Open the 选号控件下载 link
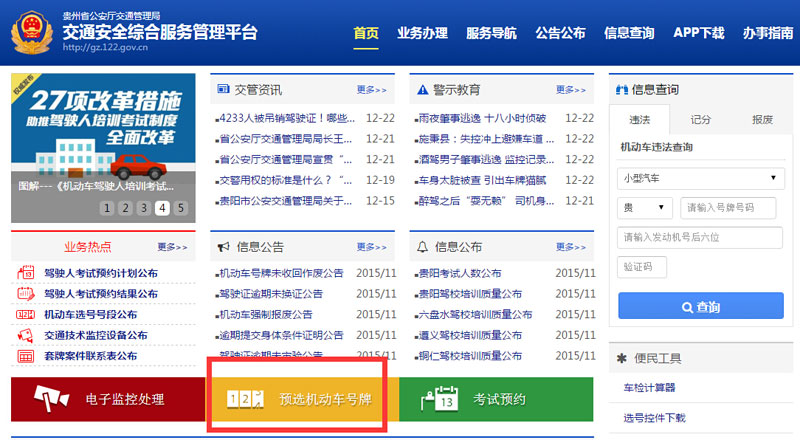Screen dimensions: 800x440 click(655, 418)
